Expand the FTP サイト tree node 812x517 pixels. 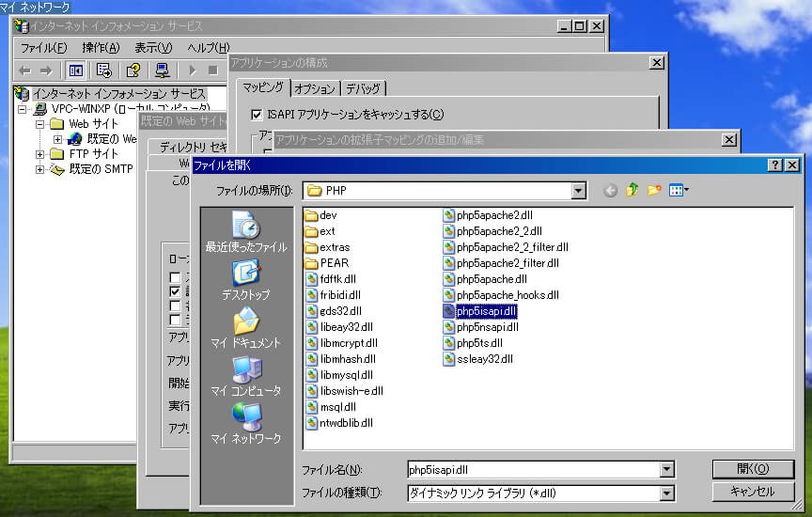40,154
